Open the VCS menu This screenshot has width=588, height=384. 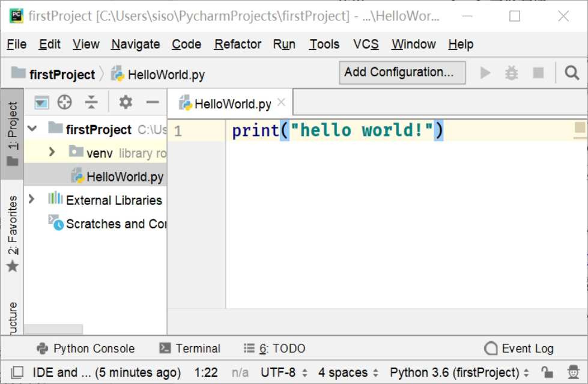tap(366, 44)
